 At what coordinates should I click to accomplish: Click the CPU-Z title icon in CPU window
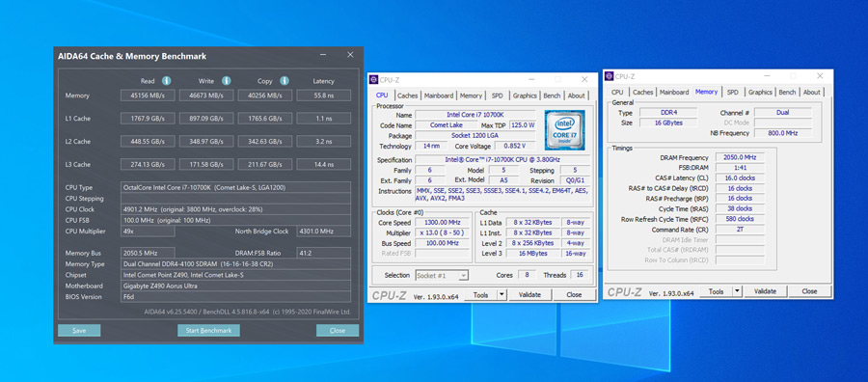tap(374, 80)
